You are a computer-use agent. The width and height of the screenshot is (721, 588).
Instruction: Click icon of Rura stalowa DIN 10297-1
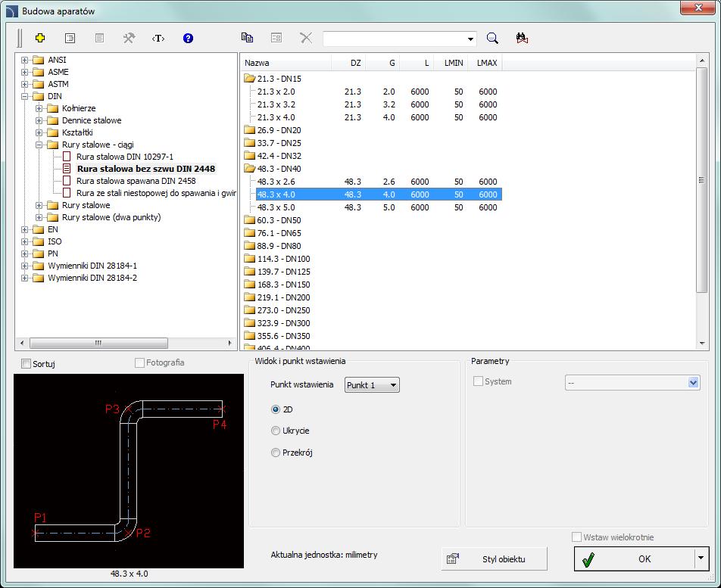(x=67, y=157)
